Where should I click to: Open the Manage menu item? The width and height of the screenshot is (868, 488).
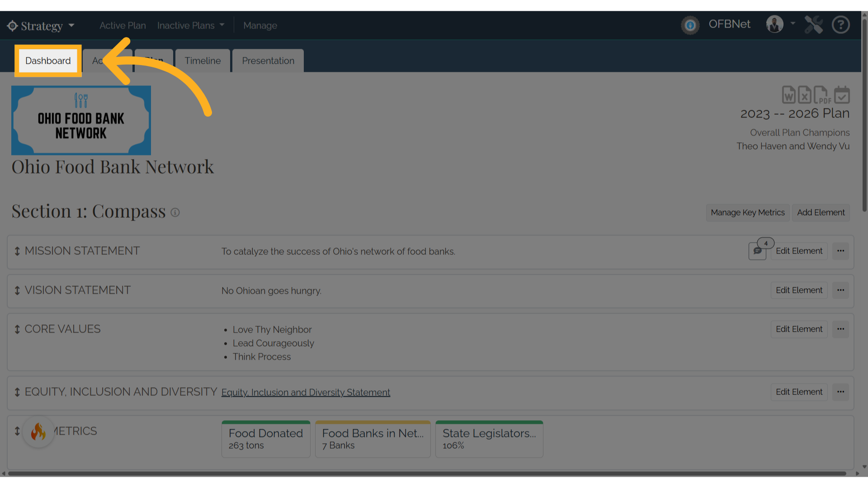(x=260, y=26)
